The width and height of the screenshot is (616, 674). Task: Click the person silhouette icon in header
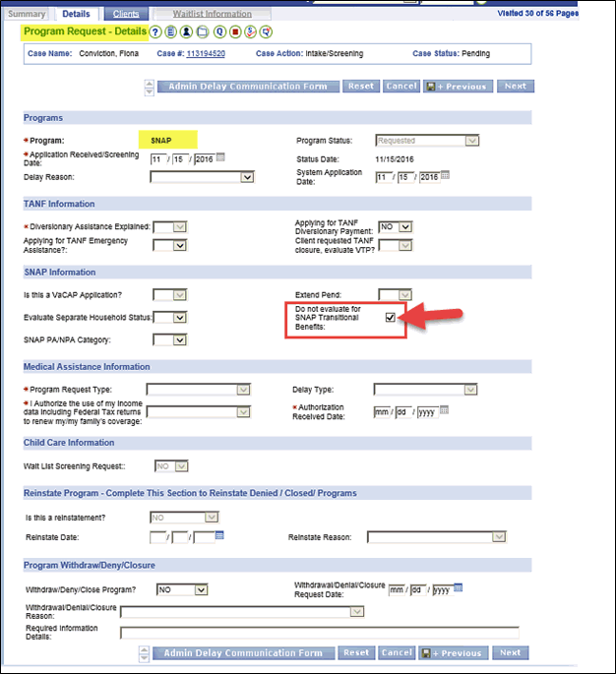point(186,31)
